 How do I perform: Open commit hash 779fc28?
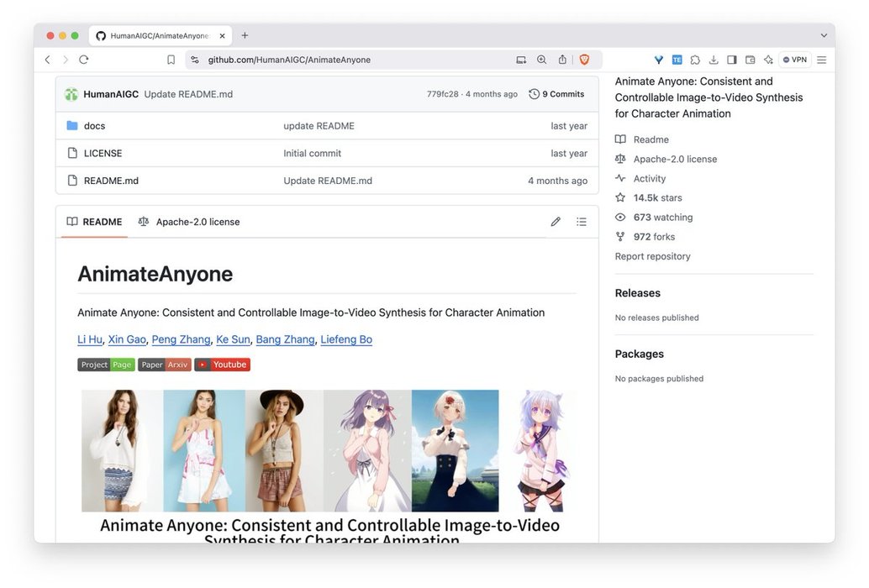(442, 94)
